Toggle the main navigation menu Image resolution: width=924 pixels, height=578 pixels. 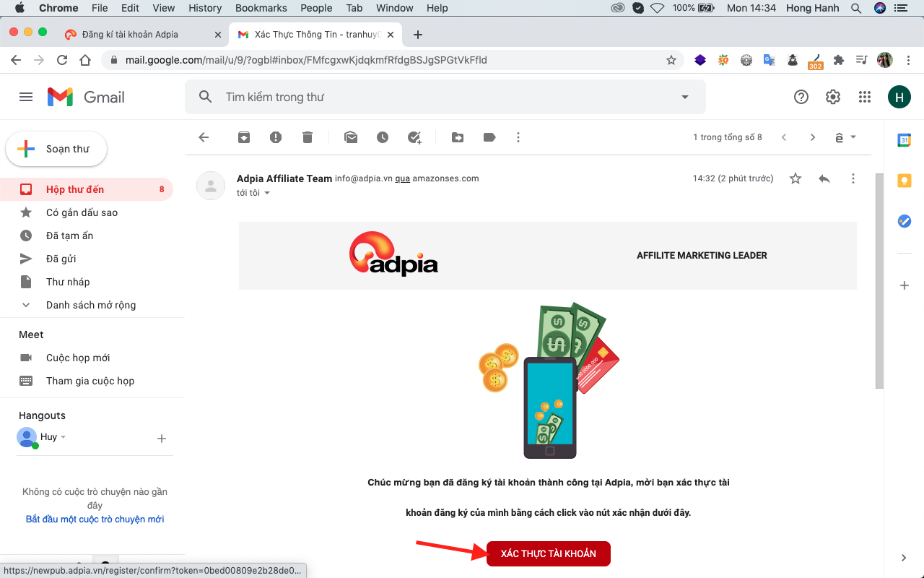click(26, 96)
